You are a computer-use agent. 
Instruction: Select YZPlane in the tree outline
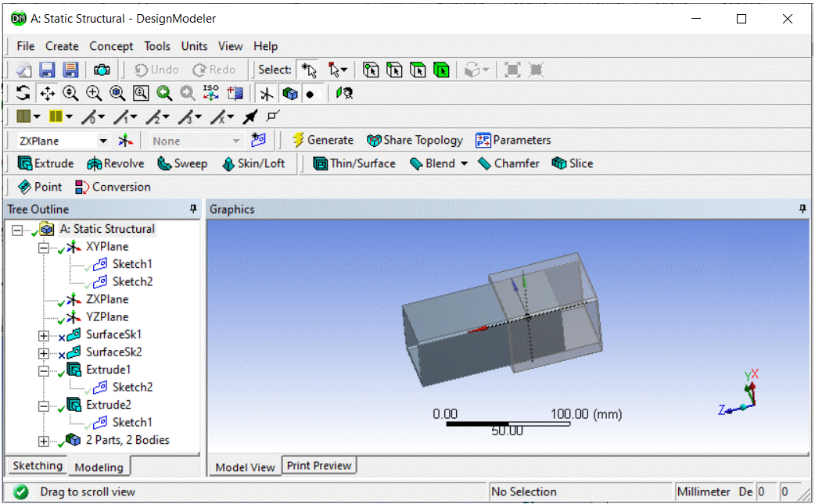(x=107, y=316)
